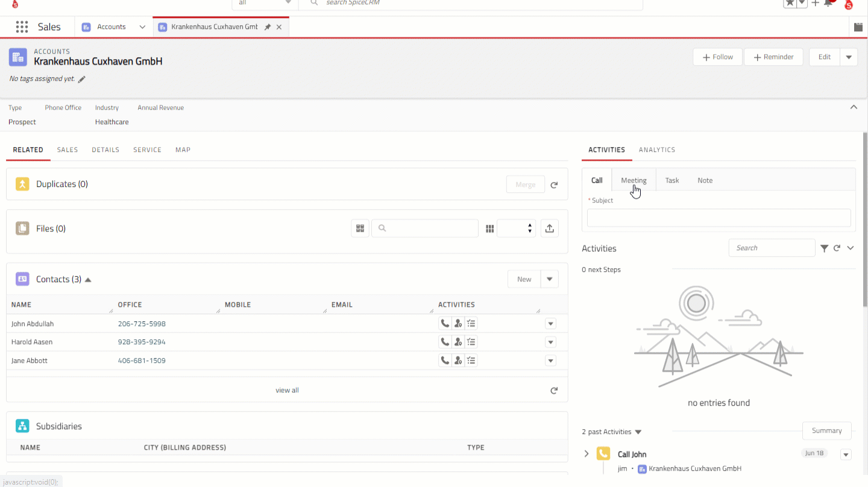The height and width of the screenshot is (487, 868).
Task: Click the view all contacts link
Action: [x=287, y=390]
